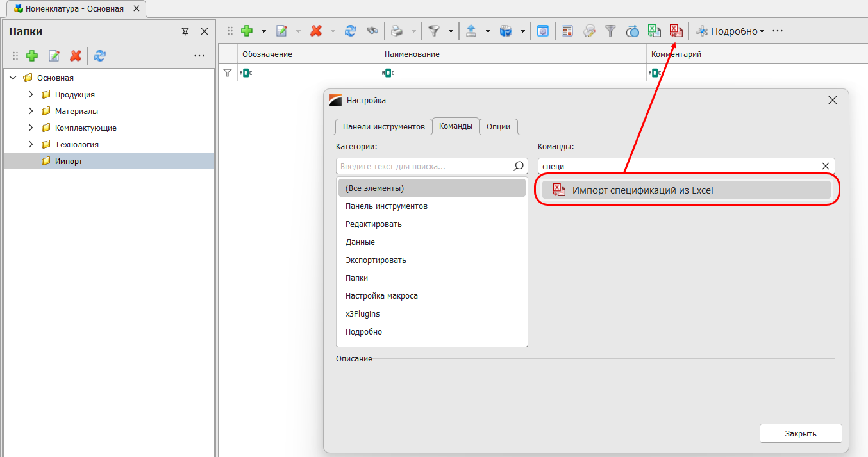Click the green plus in Папки panel
Image resolution: width=868 pixels, height=457 pixels.
point(32,56)
